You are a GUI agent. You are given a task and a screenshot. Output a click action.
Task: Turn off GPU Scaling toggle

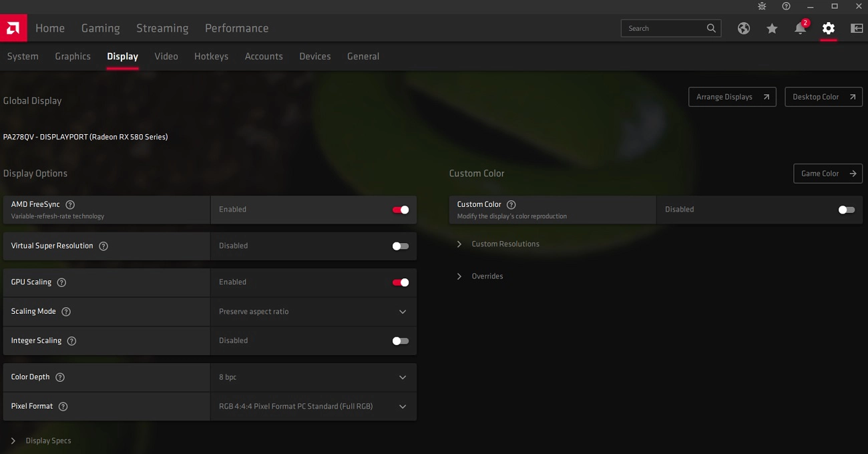click(401, 282)
